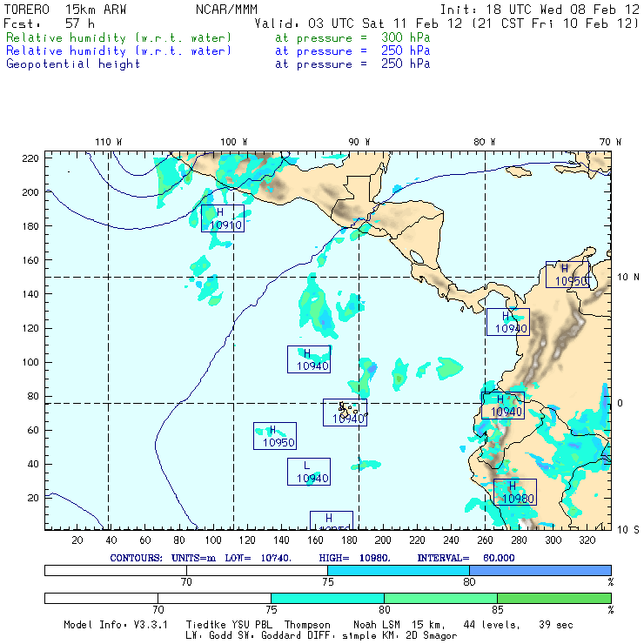
Task: Click the blue 80% swatch in upper color bar
Action: tap(540, 570)
